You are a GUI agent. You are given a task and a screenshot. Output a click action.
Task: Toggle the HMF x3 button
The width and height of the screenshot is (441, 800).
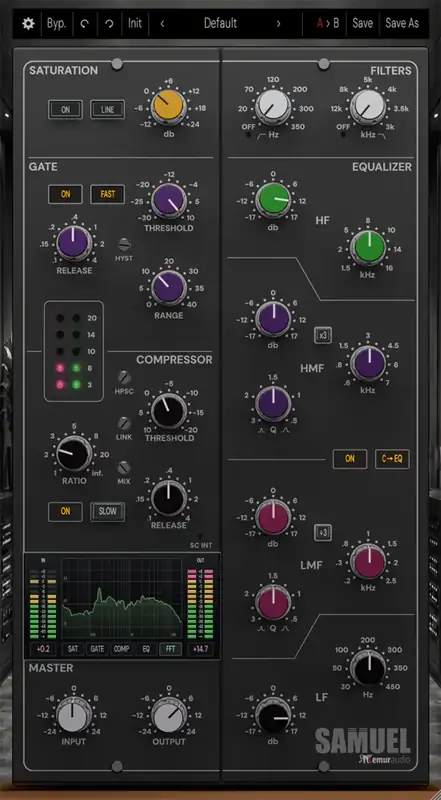point(323,335)
